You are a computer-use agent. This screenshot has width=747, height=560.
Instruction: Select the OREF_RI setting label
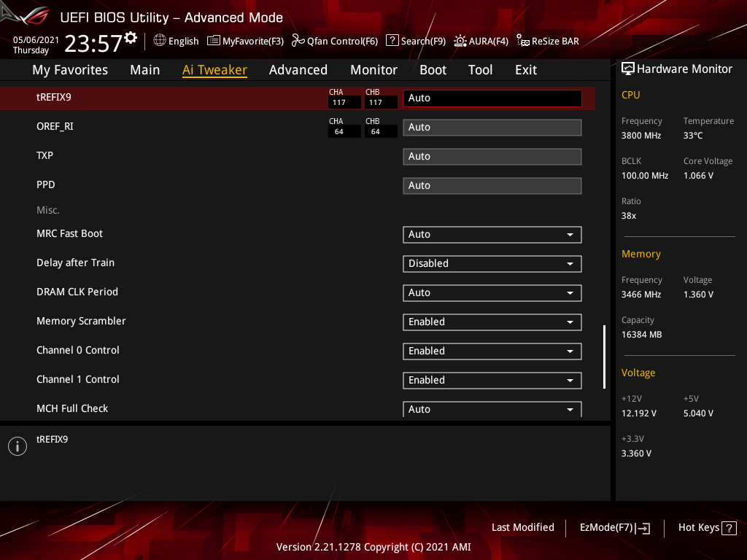click(x=55, y=127)
